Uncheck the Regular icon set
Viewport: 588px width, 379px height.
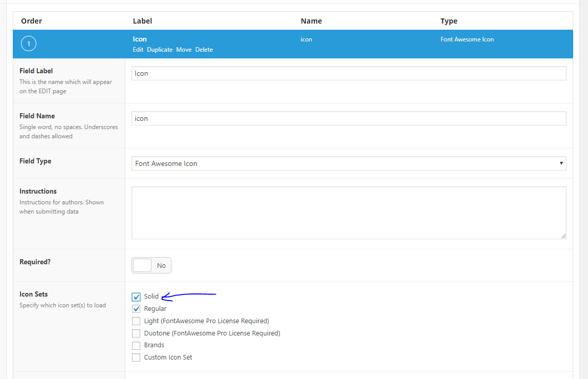point(136,309)
